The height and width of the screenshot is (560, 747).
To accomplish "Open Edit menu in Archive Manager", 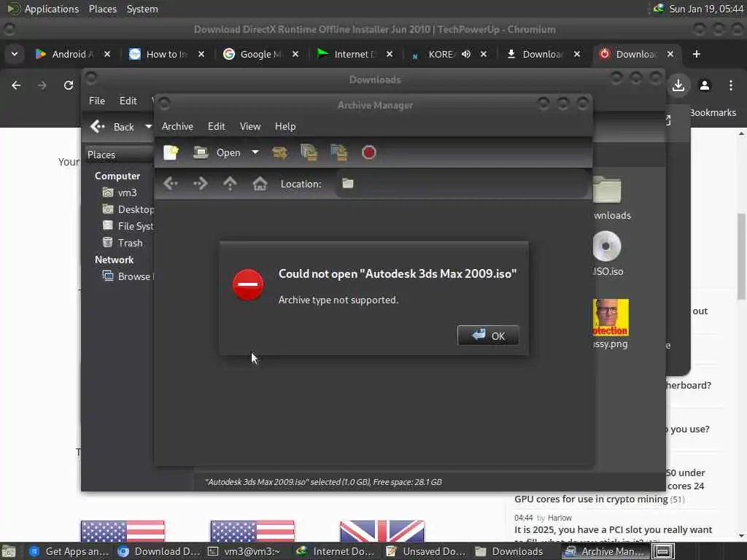I will [x=216, y=126].
